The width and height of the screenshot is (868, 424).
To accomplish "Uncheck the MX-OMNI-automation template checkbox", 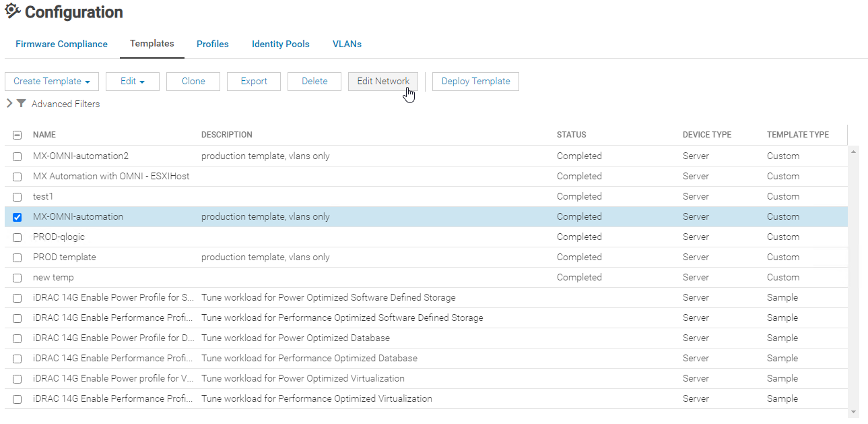I will tap(18, 217).
